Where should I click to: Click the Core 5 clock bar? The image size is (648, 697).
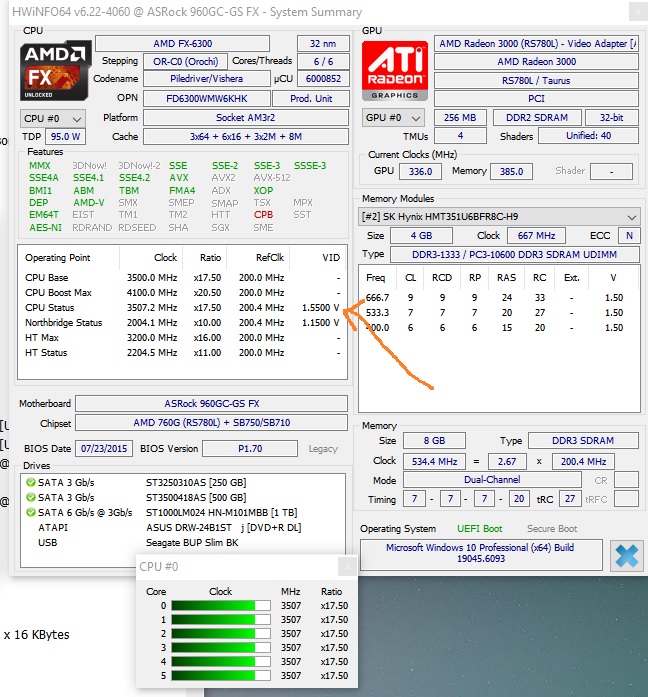[x=221, y=675]
